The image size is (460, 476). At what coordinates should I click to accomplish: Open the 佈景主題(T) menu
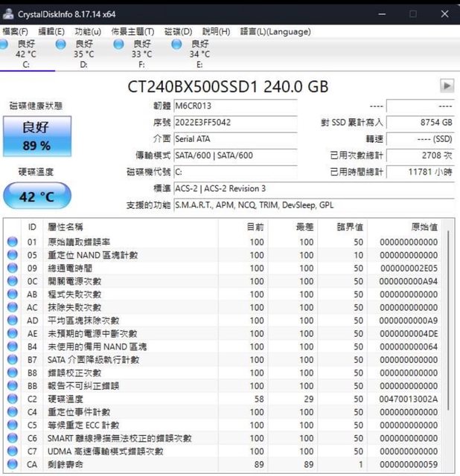point(132,32)
